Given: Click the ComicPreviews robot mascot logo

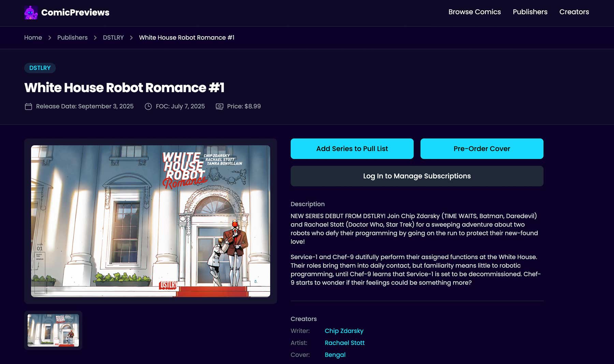Looking at the screenshot, I should click(x=31, y=12).
